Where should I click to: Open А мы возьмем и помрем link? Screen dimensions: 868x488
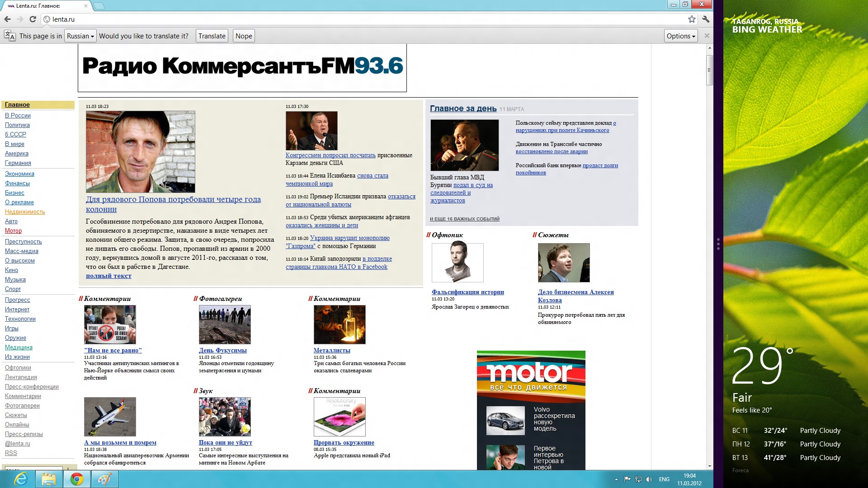coord(120,442)
